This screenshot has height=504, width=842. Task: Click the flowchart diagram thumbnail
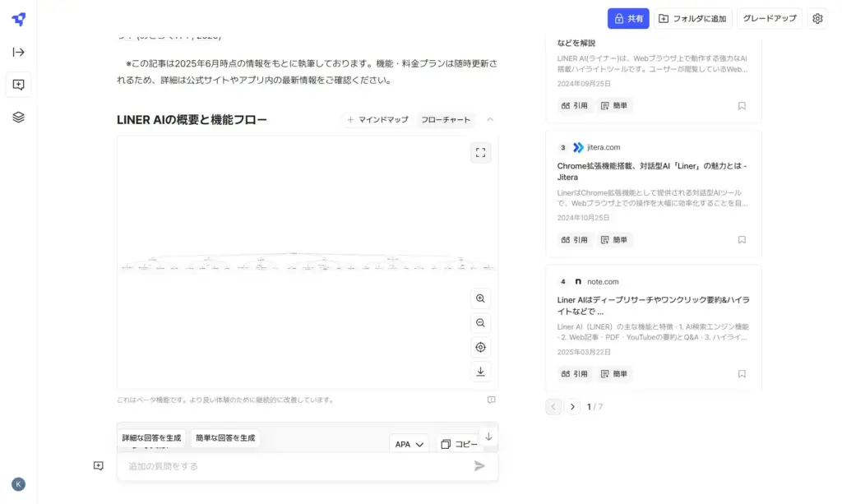point(308,262)
